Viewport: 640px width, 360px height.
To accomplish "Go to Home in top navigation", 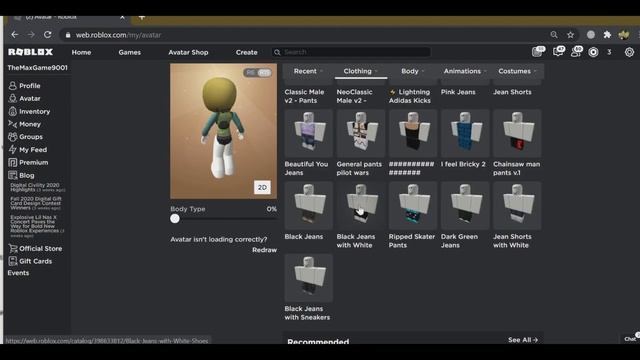I will pos(81,52).
